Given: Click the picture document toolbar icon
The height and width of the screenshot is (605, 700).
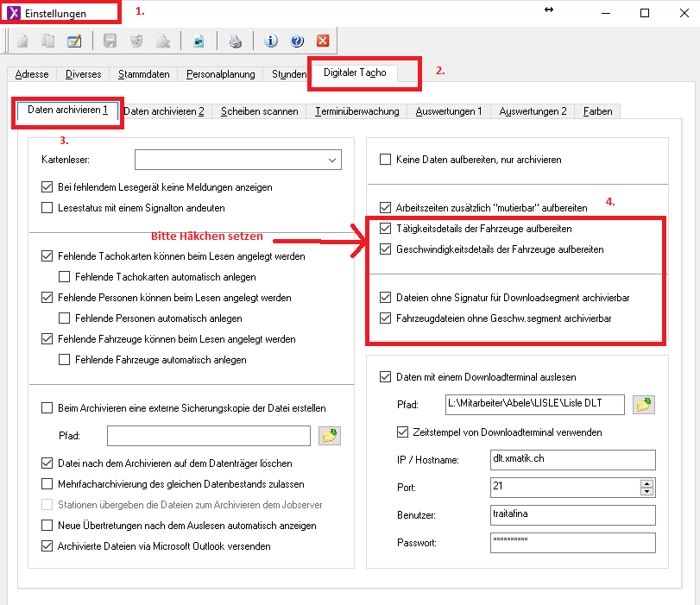Looking at the screenshot, I should pyautogui.click(x=199, y=41).
